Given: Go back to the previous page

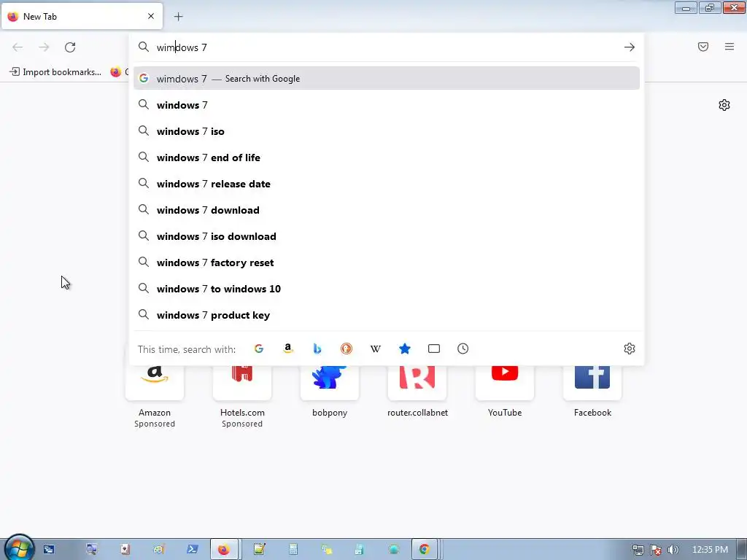Looking at the screenshot, I should click(18, 47).
